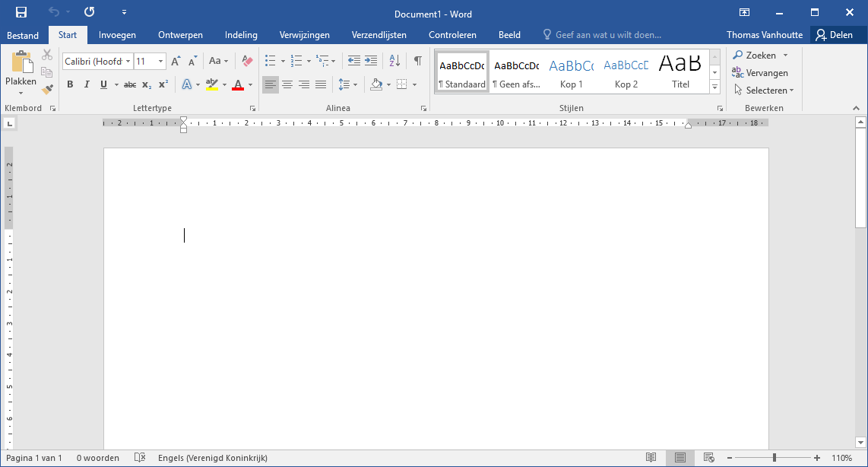Toggle Italic formatting
The image size is (868, 467).
click(x=87, y=84)
